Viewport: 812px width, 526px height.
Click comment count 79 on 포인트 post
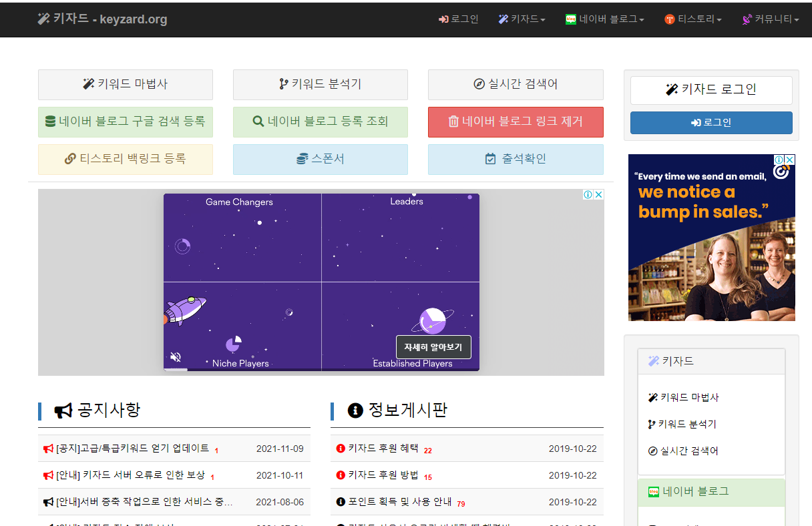tap(461, 503)
